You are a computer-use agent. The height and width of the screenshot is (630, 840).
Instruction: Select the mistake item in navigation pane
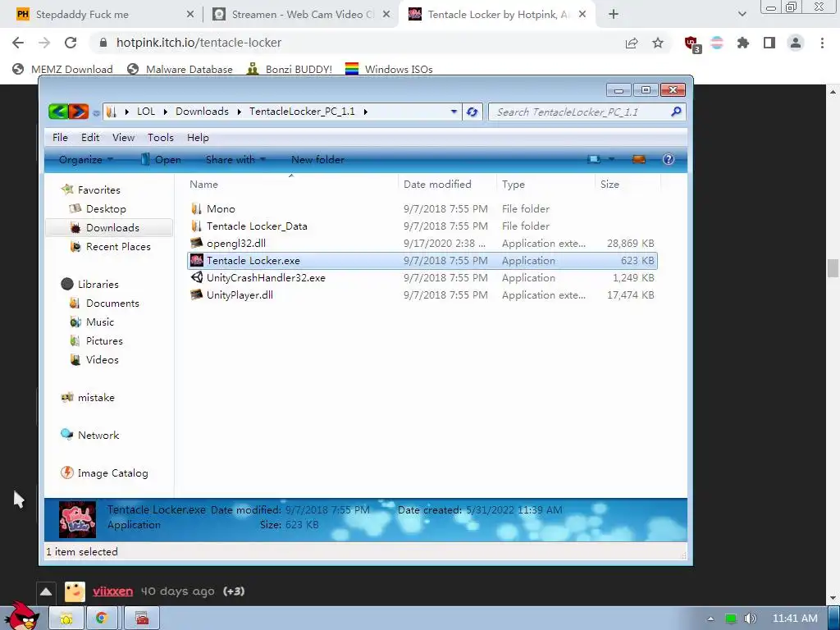tap(88, 398)
